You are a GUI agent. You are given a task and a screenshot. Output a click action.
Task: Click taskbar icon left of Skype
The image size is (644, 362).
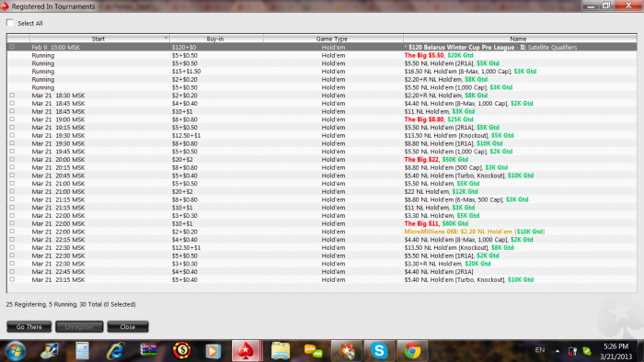point(347,351)
